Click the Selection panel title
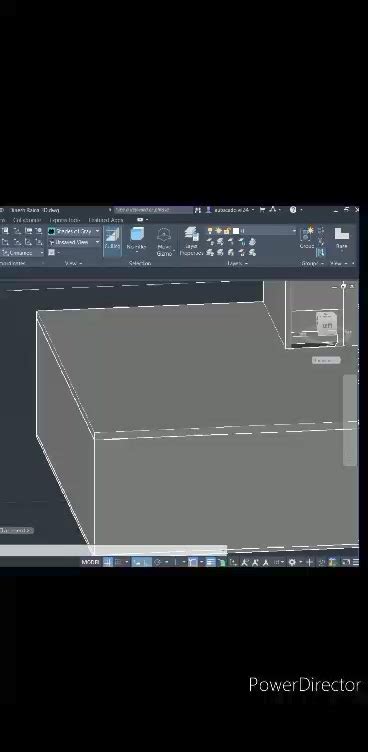 (140, 263)
